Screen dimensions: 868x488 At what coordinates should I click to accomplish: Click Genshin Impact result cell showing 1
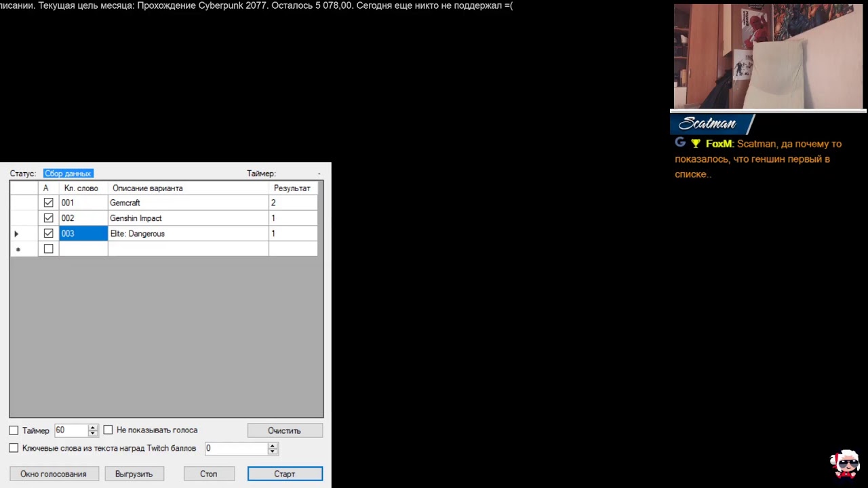(x=293, y=218)
